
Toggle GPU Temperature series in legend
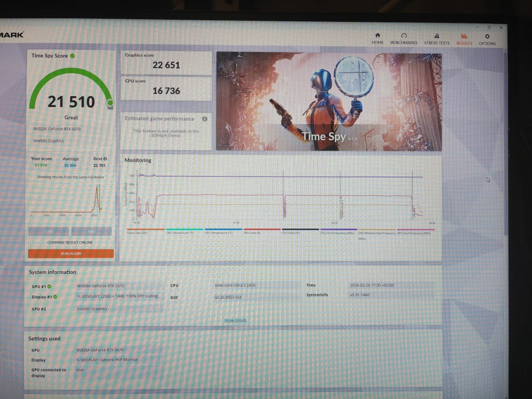(x=223, y=232)
